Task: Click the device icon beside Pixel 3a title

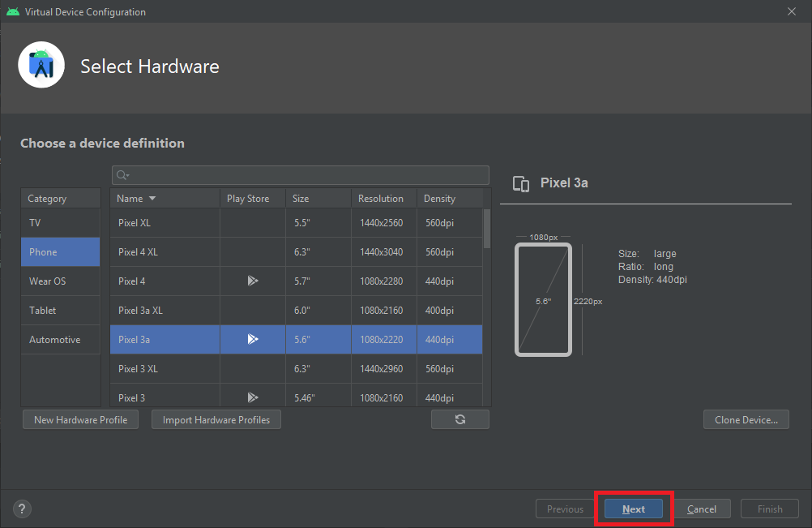Action: [521, 183]
